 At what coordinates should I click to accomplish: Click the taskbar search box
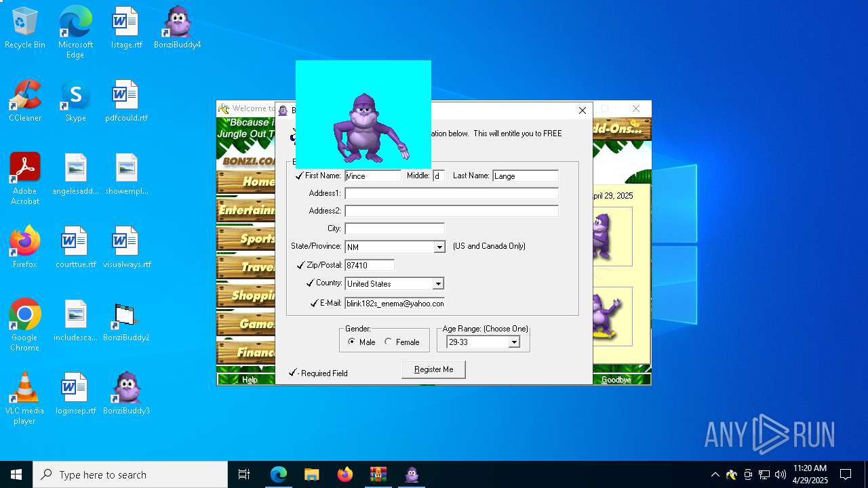130,474
